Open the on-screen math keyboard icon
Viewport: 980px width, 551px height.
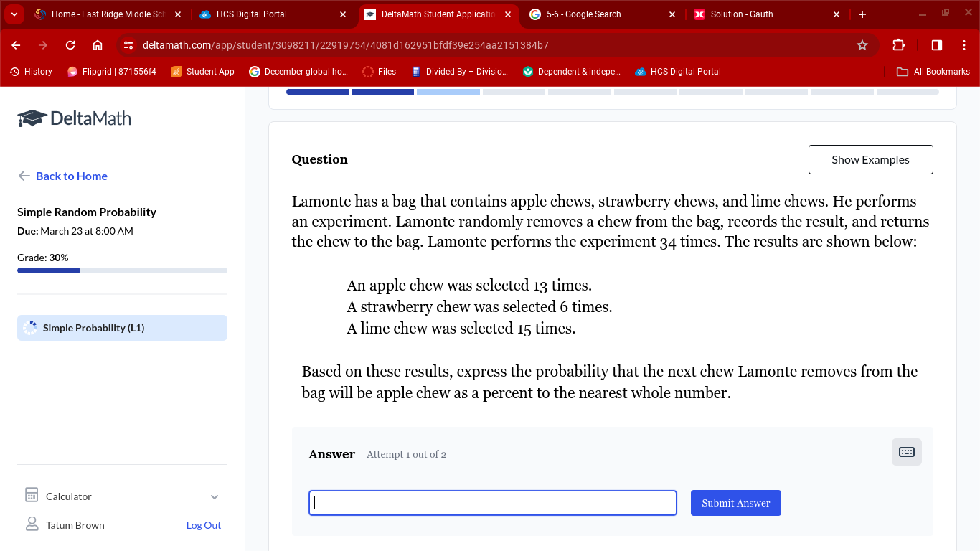coord(907,452)
